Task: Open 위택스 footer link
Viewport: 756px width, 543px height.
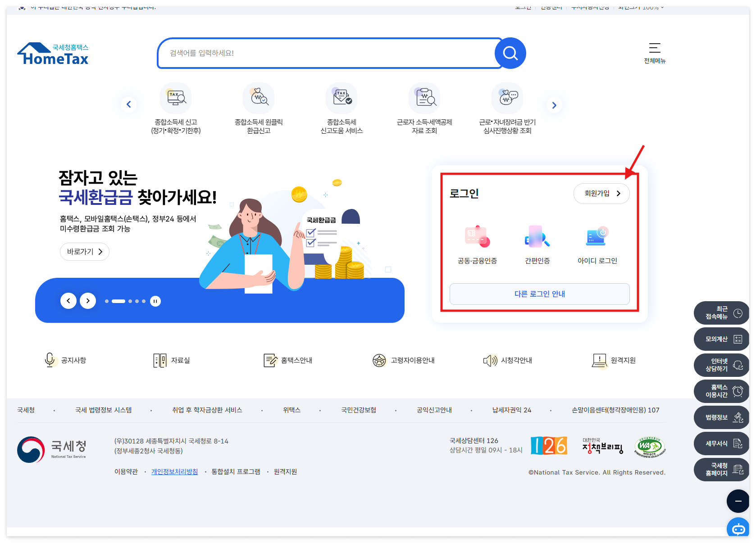Action: (x=292, y=410)
